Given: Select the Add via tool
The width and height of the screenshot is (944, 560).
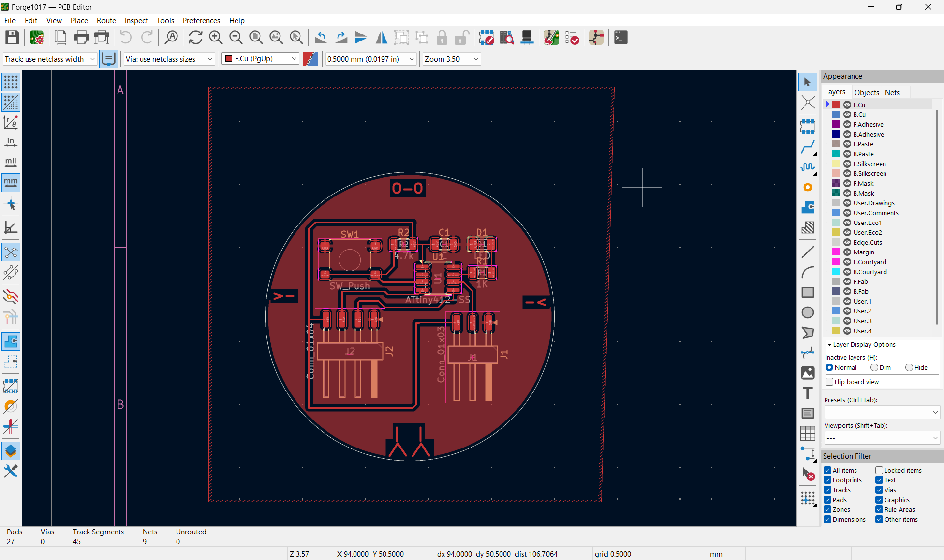Looking at the screenshot, I should point(807,187).
